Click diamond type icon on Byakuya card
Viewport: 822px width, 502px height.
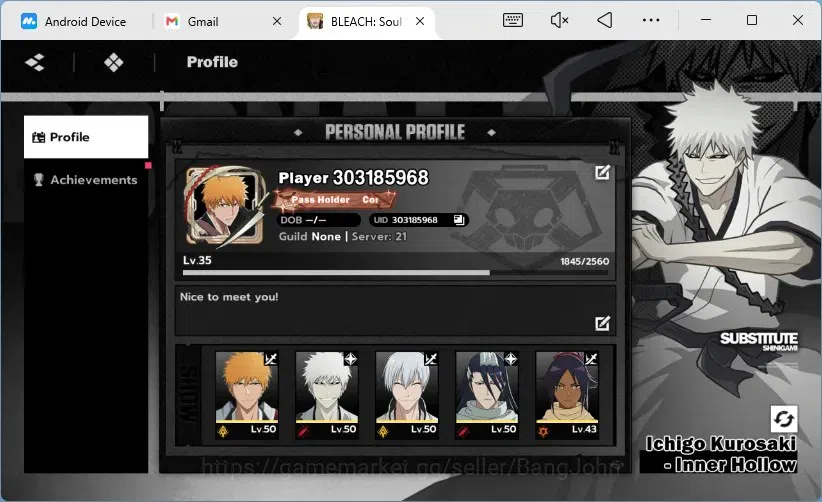[x=511, y=359]
